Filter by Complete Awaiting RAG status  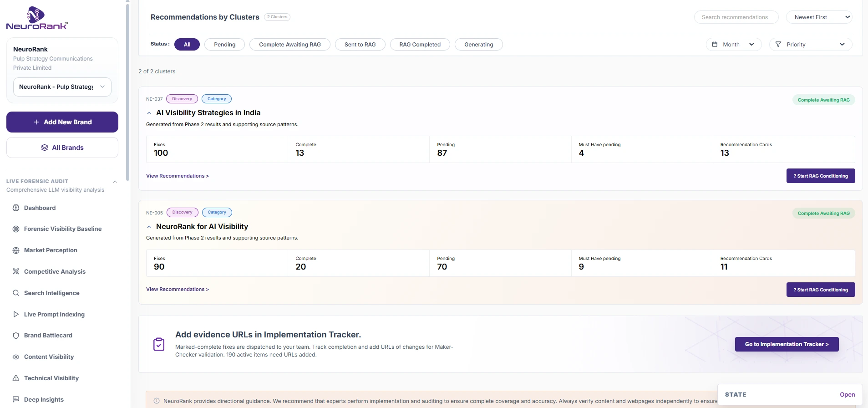tap(290, 44)
